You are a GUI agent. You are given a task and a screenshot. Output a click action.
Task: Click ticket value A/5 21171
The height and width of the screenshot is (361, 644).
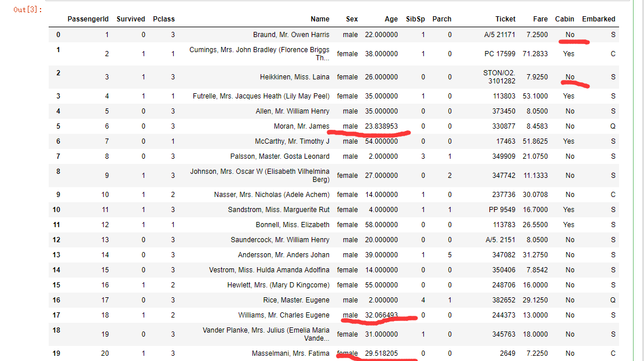(499, 35)
